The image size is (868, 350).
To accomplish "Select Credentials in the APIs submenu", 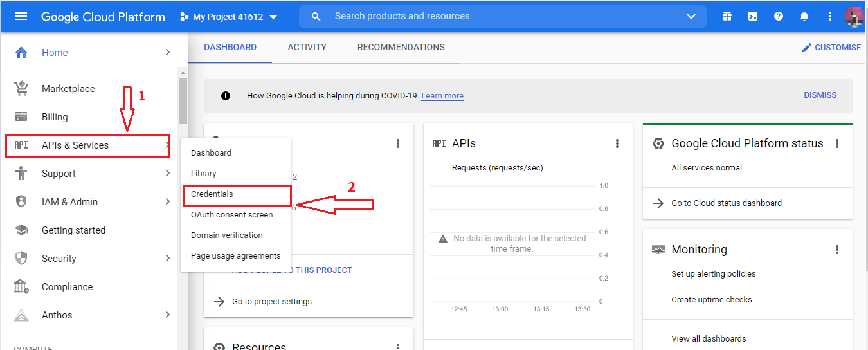I will (236, 194).
